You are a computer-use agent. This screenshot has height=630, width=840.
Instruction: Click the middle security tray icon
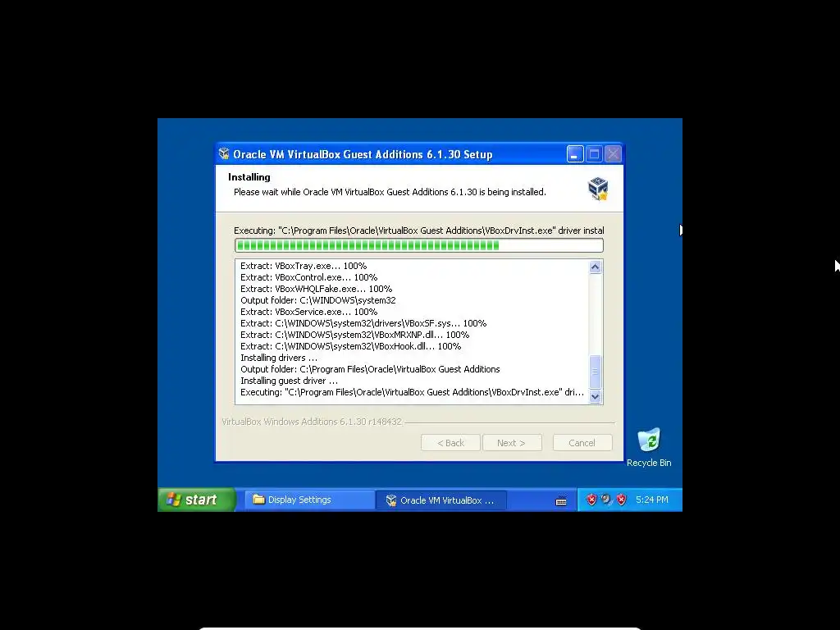[606, 500]
